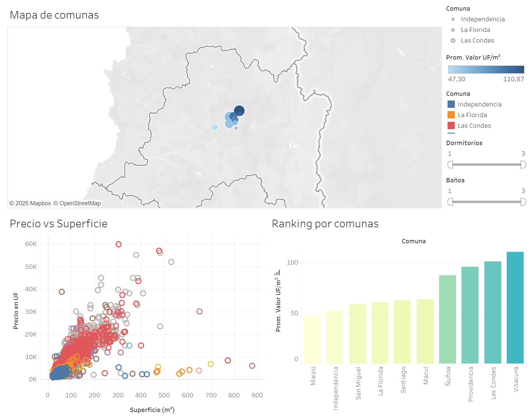This screenshot has height=418, width=532.
Task: Click the Dormitorios slider right handle
Action: (x=523, y=164)
